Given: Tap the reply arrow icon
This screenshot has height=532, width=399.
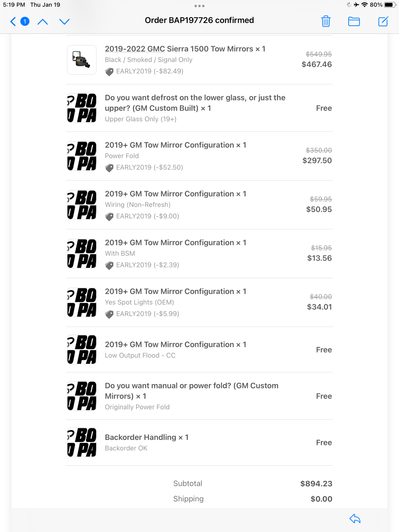Looking at the screenshot, I should tap(355, 518).
